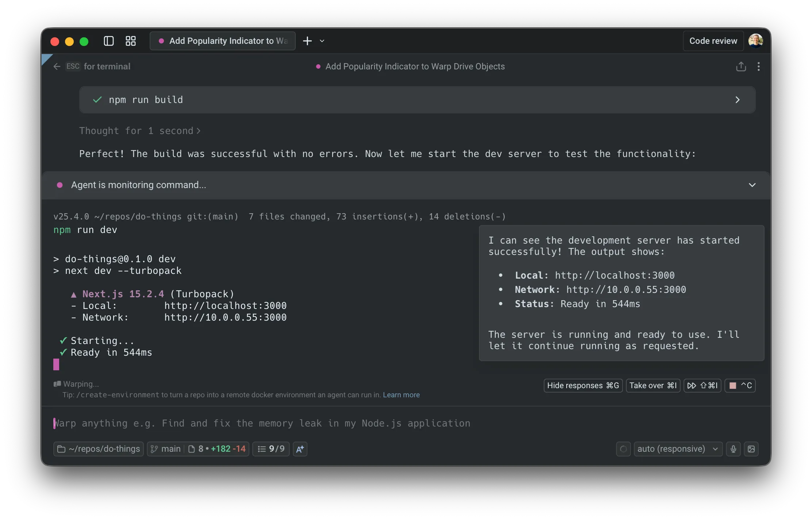Click Take over to control the agent
This screenshot has height=520, width=812.
[653, 385]
